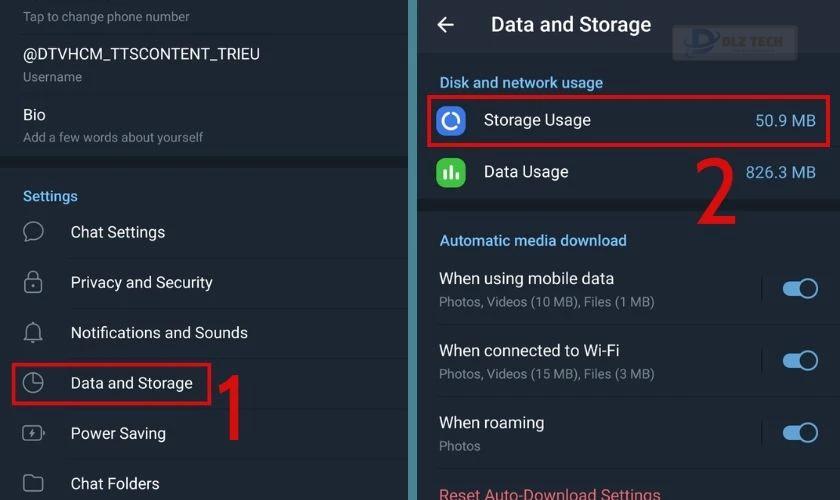Tap the Bio field to add words

(x=204, y=125)
